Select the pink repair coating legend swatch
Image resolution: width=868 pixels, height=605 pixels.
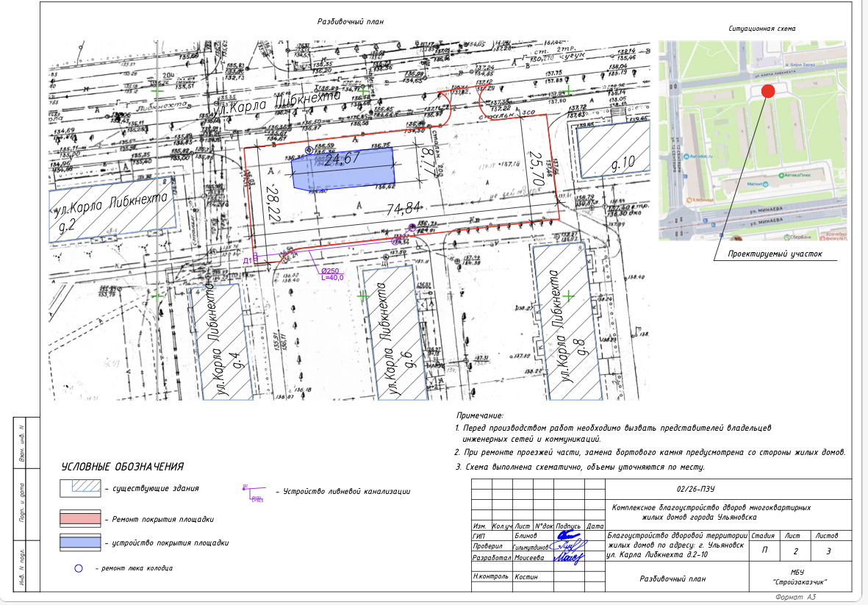pyautogui.click(x=80, y=518)
